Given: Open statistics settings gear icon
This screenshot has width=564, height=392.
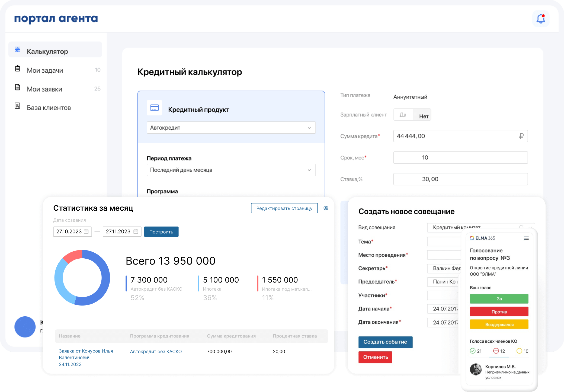Looking at the screenshot, I should pyautogui.click(x=326, y=208).
